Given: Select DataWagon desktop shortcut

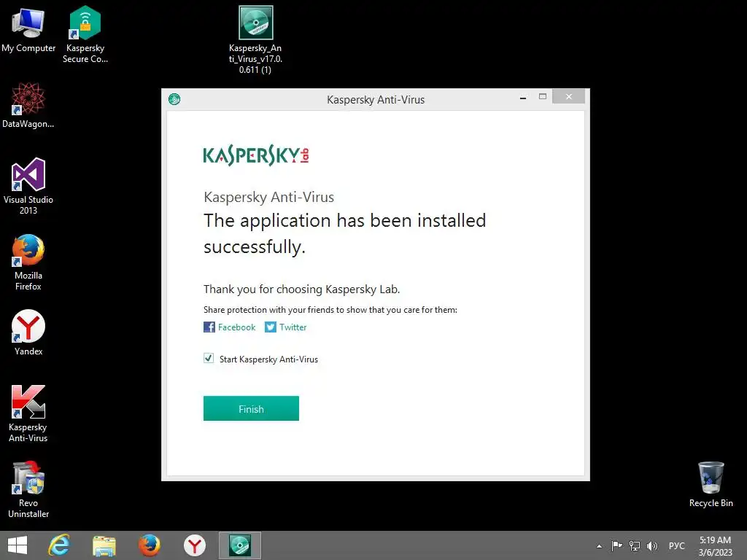Looking at the screenshot, I should tap(28, 105).
